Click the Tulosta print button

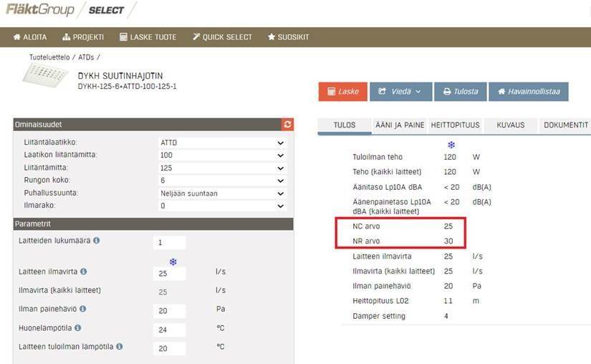460,92
